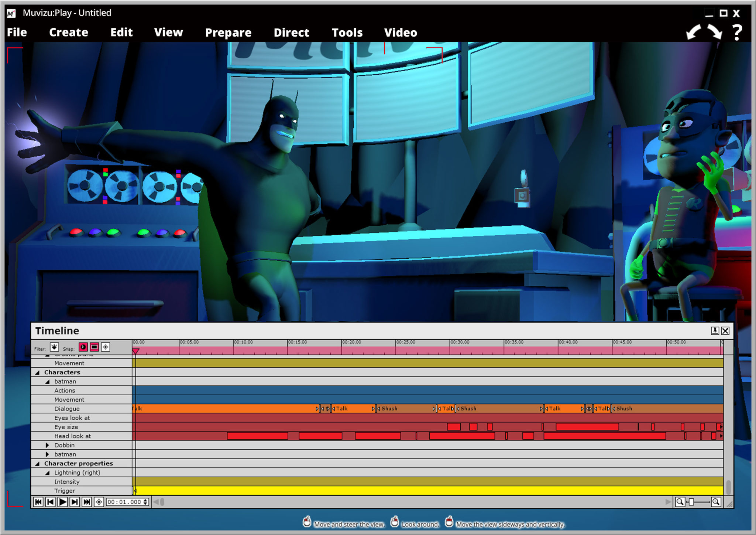Toggle the keyframe diamond Snap button
756x535 pixels.
click(x=106, y=347)
